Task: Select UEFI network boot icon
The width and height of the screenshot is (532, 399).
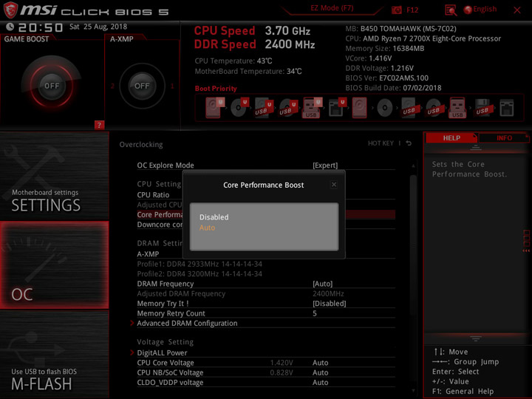Action: [x=337, y=108]
